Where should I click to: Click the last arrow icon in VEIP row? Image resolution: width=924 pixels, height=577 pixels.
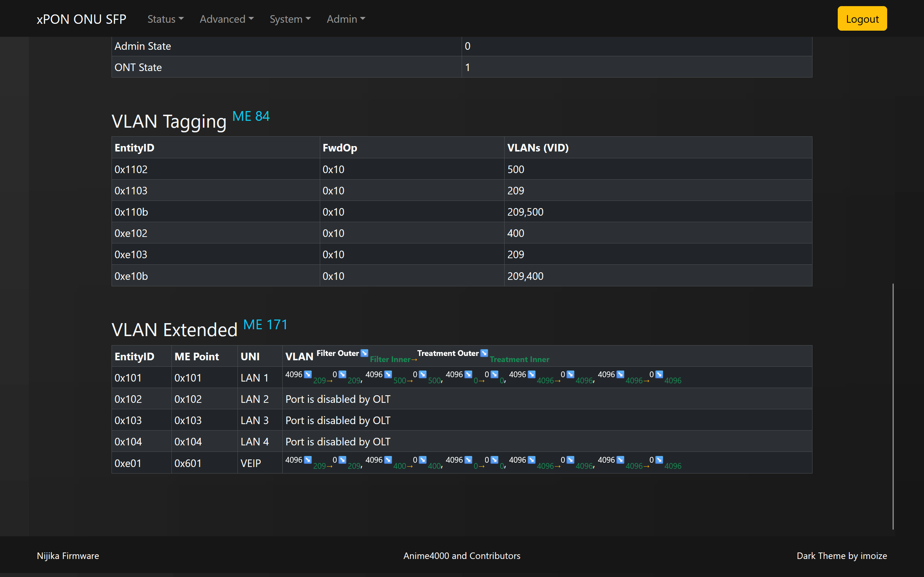click(x=659, y=460)
